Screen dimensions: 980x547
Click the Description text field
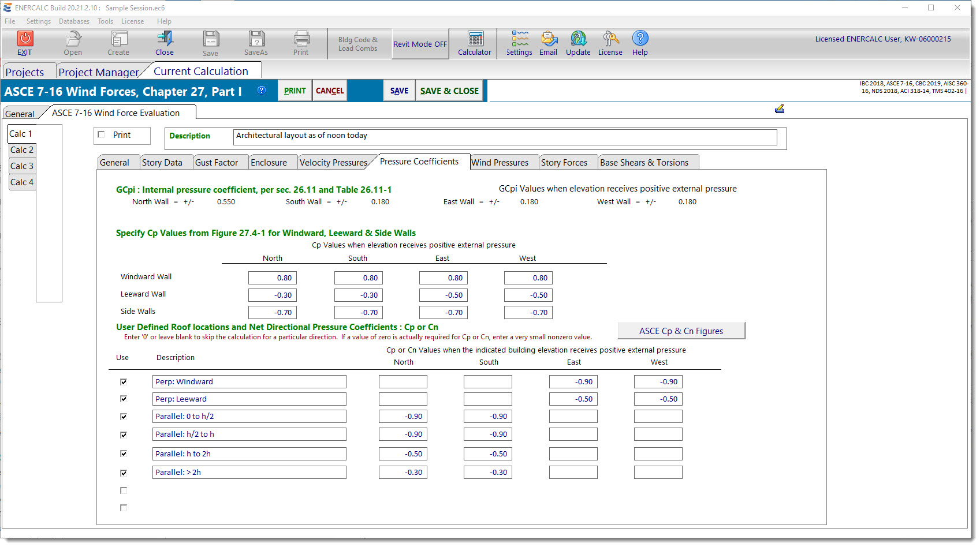pos(504,137)
